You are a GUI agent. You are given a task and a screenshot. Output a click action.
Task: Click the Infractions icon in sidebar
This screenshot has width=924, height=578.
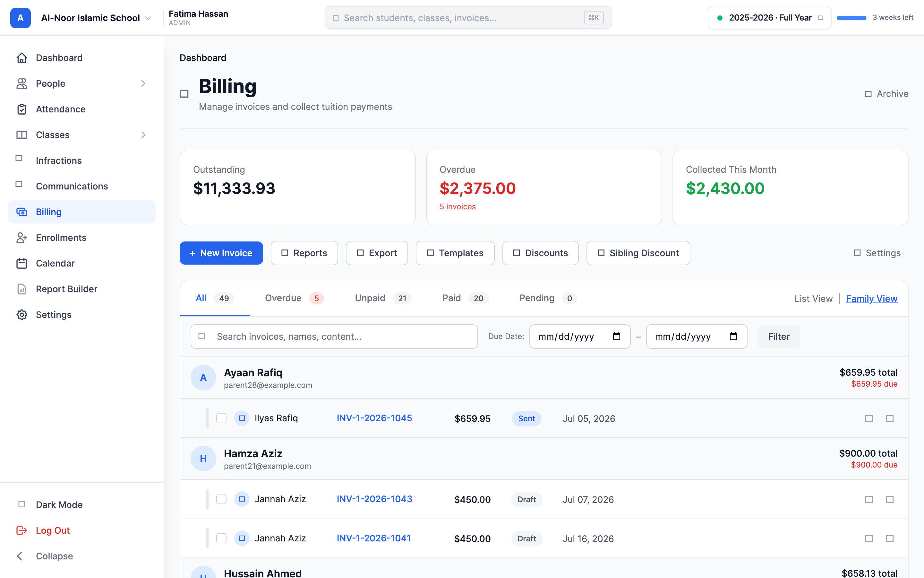point(19,158)
